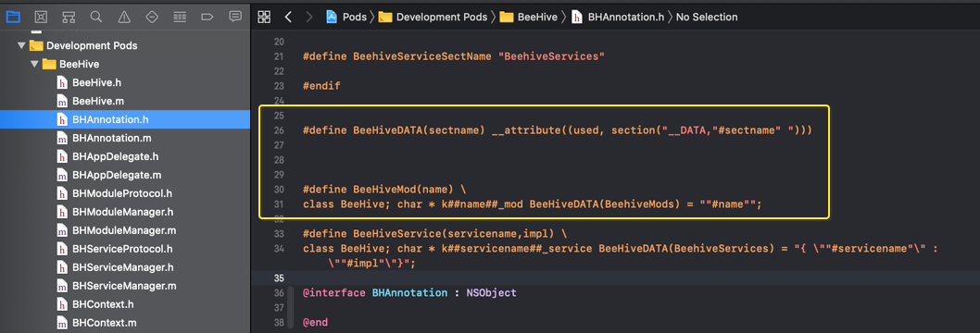Go forward with the right chevron
Image resolution: width=980 pixels, height=333 pixels.
coord(308,17)
